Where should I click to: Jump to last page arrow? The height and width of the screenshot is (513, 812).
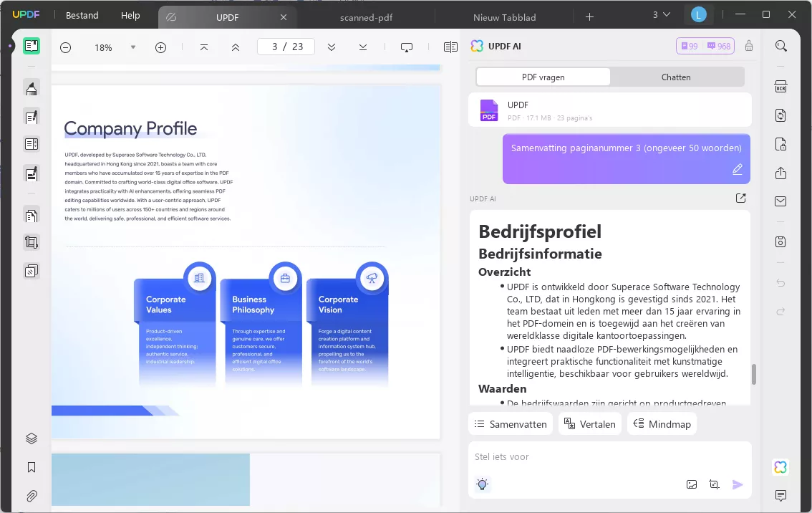click(x=363, y=47)
